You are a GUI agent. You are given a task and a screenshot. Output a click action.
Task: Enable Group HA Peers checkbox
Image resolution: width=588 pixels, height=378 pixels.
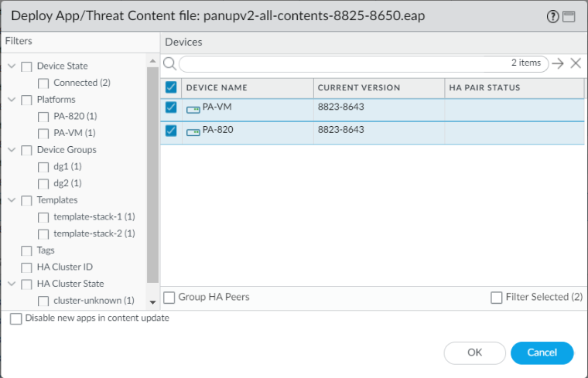coord(170,298)
